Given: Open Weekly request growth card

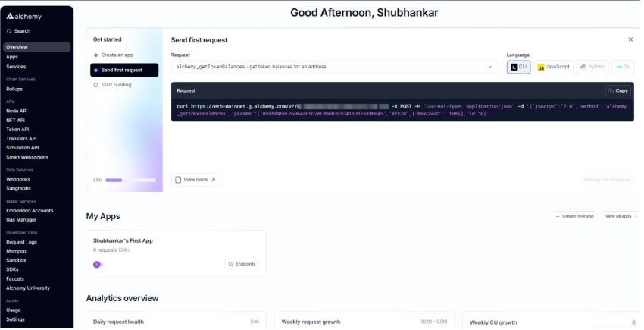Looking at the screenshot, I should coord(364,321).
